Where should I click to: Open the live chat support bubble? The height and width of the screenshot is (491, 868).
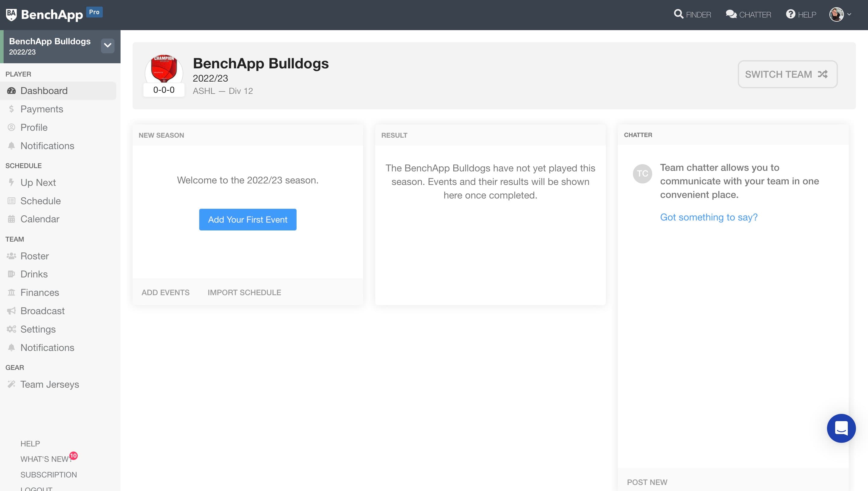tap(841, 428)
